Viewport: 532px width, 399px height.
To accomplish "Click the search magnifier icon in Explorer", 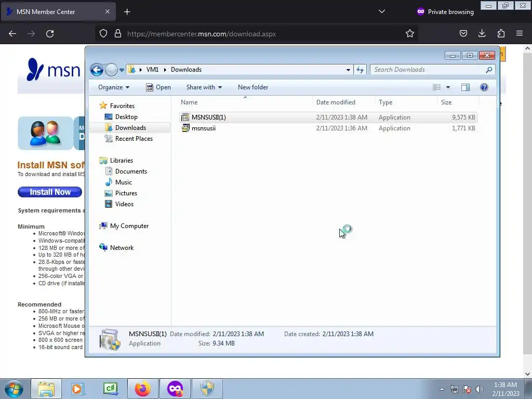I will coord(489,70).
